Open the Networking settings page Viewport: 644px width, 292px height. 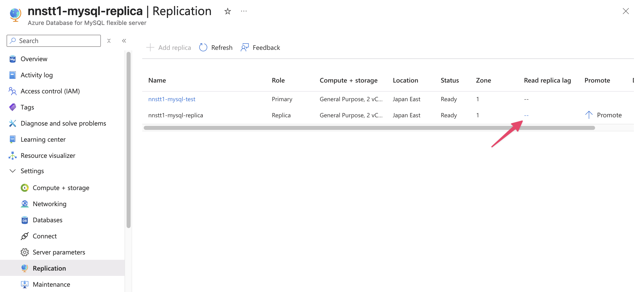click(x=49, y=204)
